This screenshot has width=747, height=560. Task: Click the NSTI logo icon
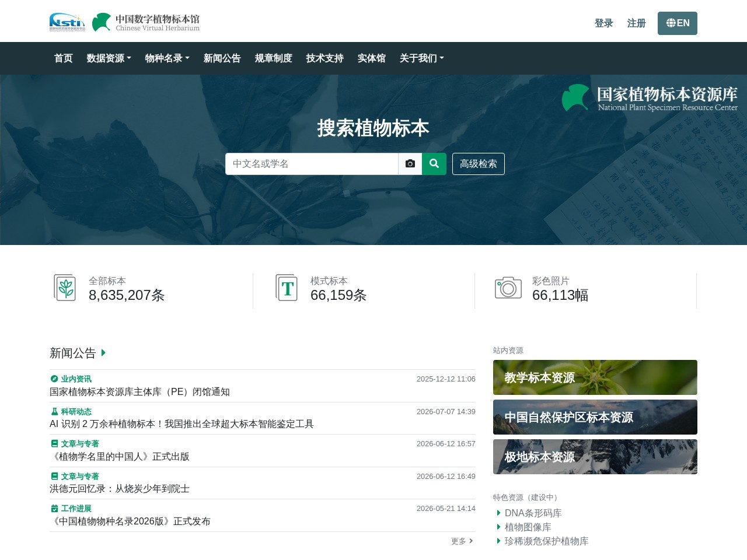[67, 22]
